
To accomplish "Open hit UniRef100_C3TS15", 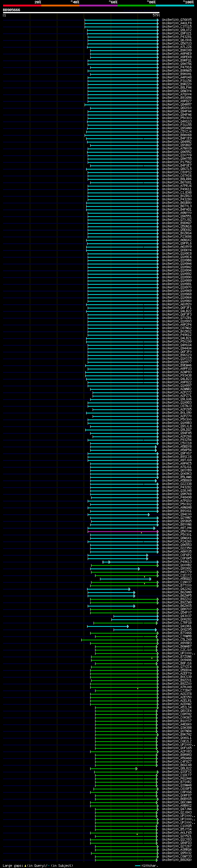I will pyautogui.click(x=177, y=26).
